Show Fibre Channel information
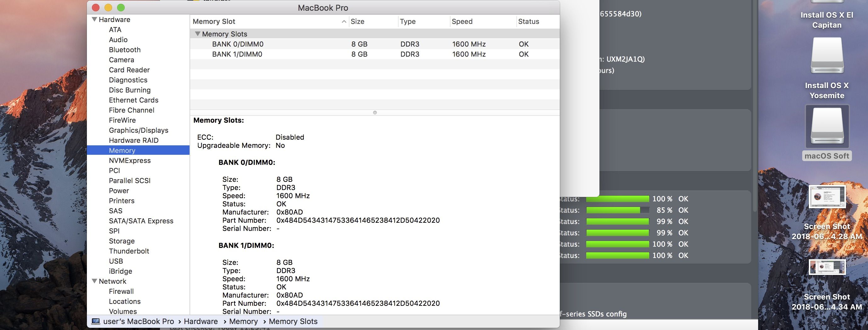The image size is (868, 330). coord(131,110)
